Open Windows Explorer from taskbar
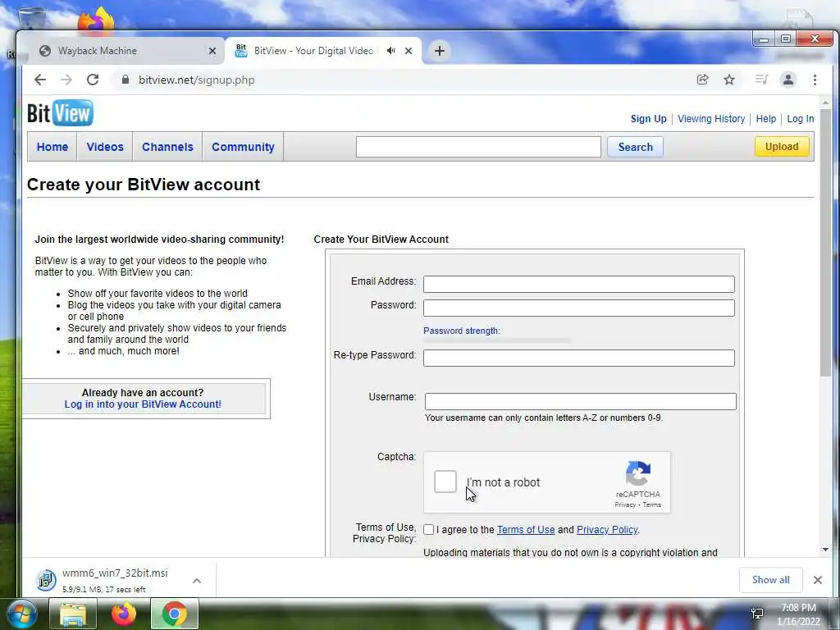This screenshot has width=840, height=630. [x=73, y=614]
